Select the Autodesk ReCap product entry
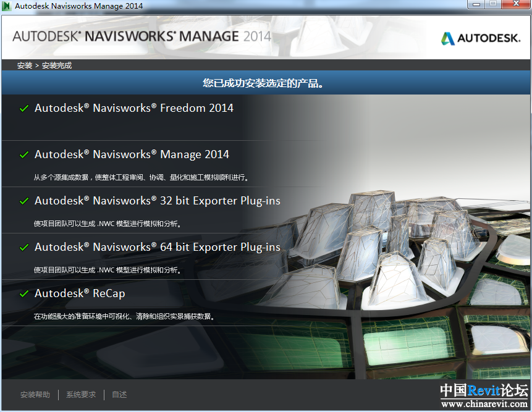Viewport: 532px width, 412px height. point(80,293)
